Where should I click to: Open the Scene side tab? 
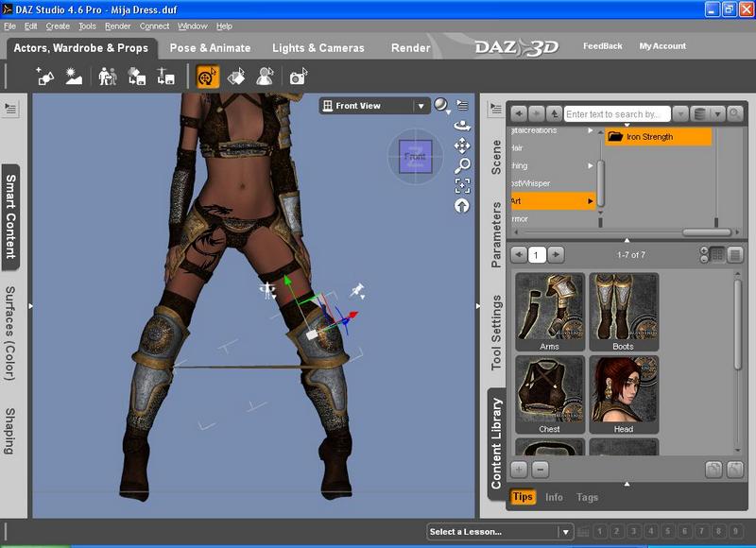495,157
